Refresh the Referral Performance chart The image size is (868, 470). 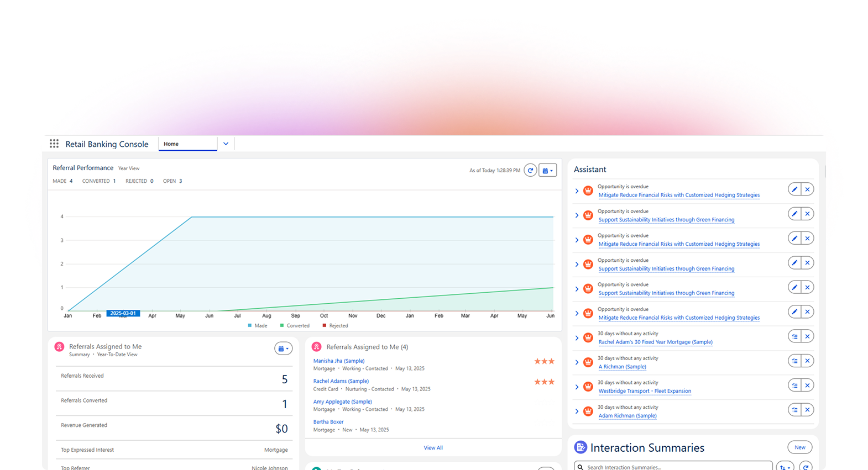click(530, 171)
